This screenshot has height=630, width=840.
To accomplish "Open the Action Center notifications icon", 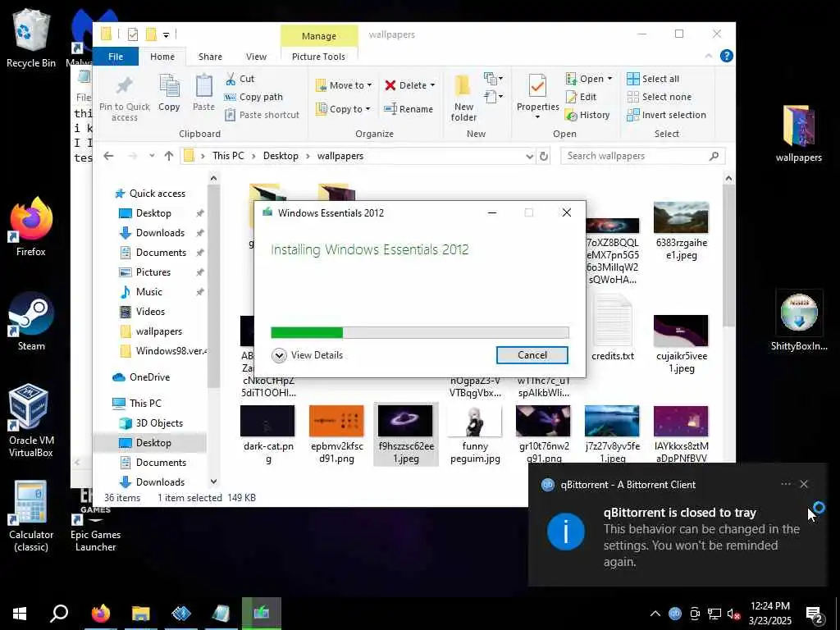I will pyautogui.click(x=814, y=614).
